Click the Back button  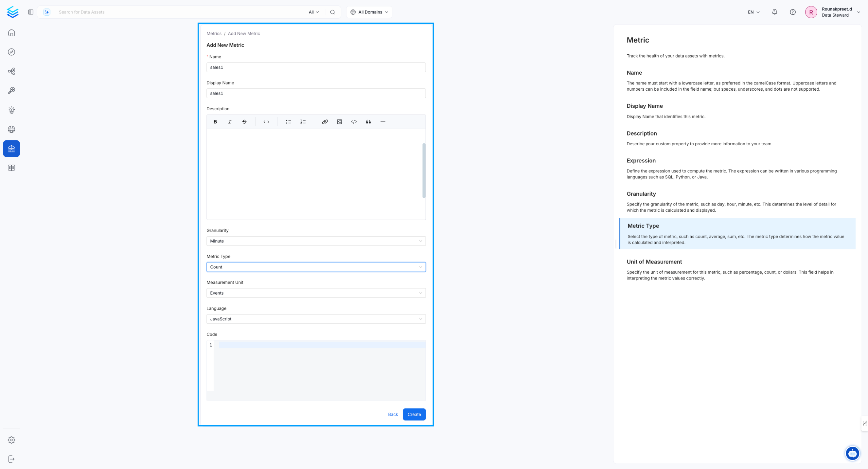(x=393, y=414)
